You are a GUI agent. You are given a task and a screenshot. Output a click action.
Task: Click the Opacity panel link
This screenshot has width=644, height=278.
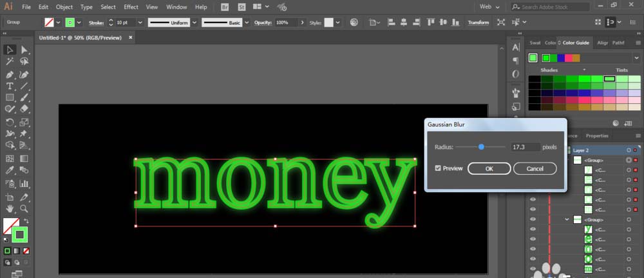[263, 23]
